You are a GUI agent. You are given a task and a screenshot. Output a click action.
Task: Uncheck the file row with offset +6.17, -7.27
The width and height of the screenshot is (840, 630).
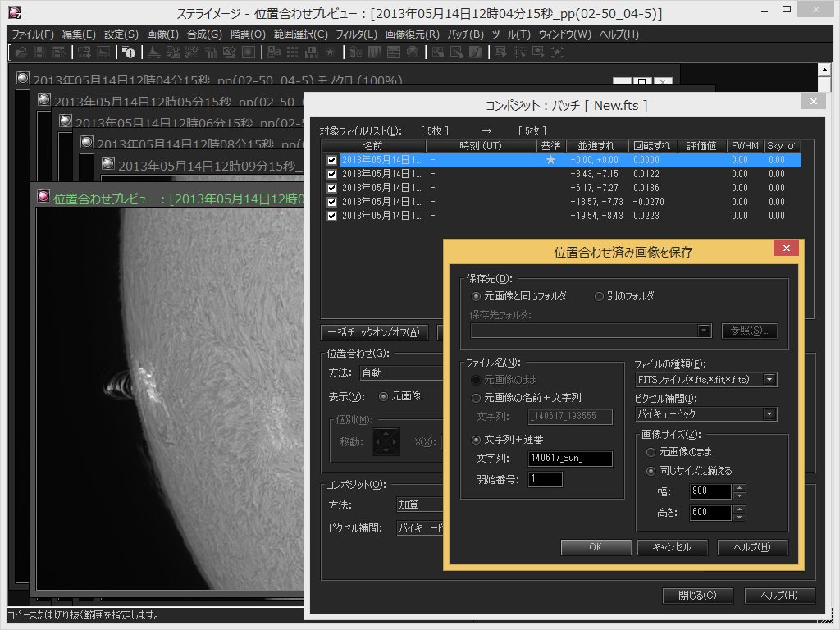[331, 188]
